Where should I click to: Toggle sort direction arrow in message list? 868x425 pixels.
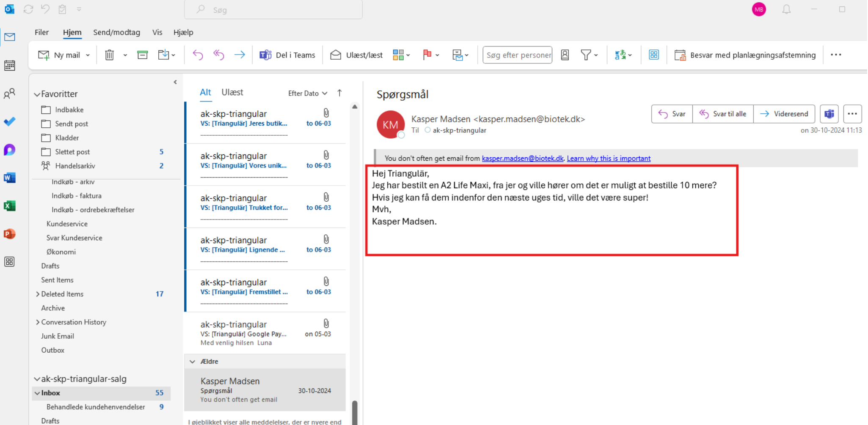click(339, 93)
